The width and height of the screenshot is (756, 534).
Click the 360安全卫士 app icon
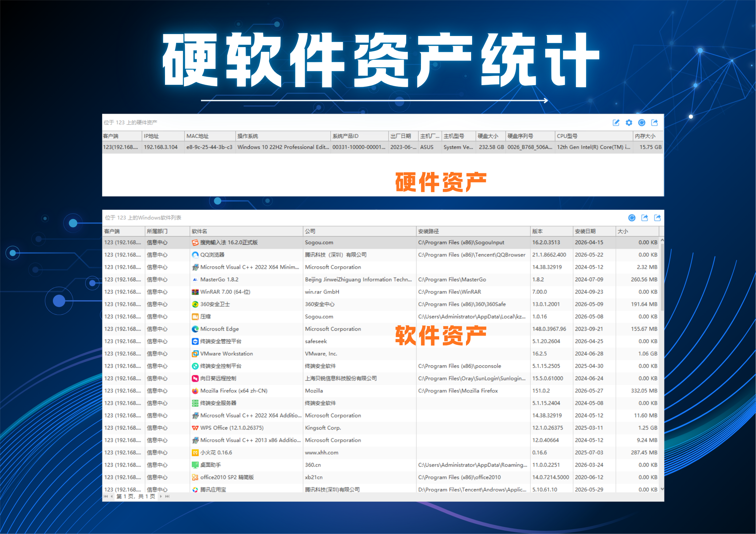point(195,304)
